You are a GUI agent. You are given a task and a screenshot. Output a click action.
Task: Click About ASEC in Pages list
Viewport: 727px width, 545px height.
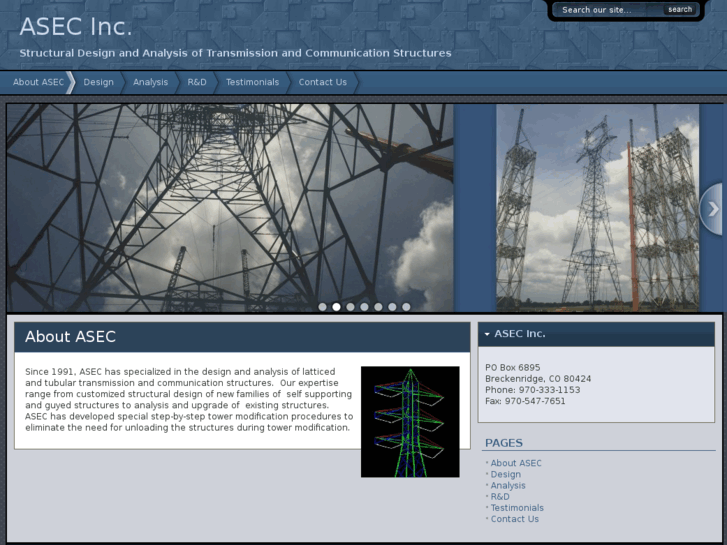[516, 463]
